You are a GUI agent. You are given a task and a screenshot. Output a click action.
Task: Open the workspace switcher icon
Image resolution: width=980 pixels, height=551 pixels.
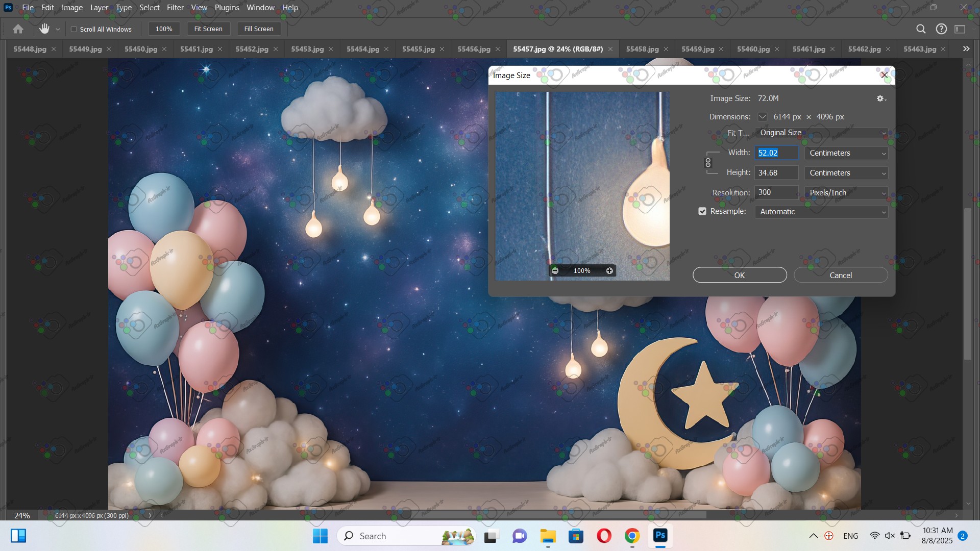[960, 29]
